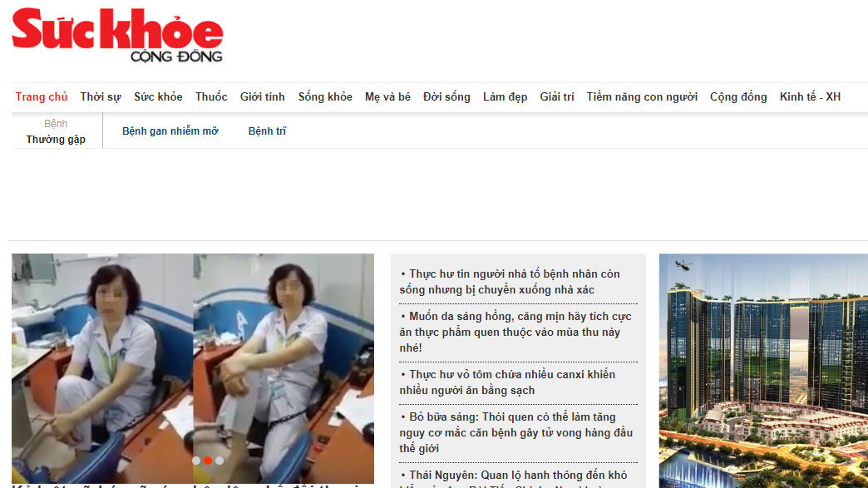The height and width of the screenshot is (488, 868).
Task: Open the nurse photo slideshow image
Action: point(193,368)
